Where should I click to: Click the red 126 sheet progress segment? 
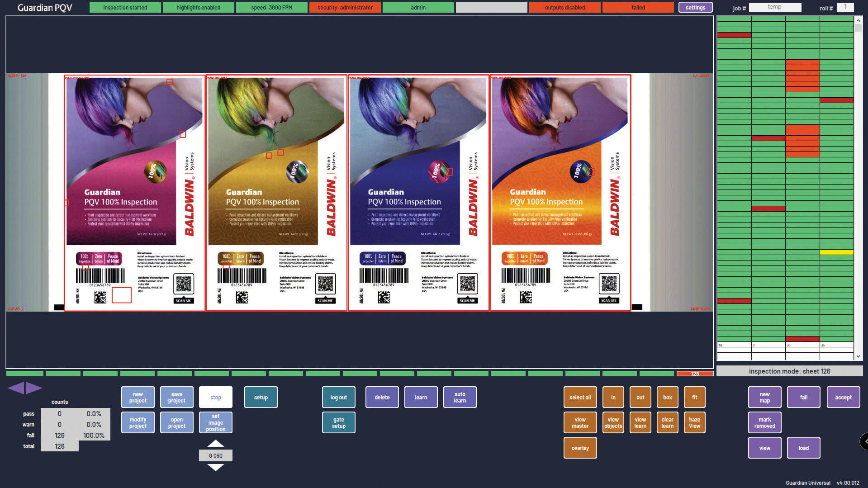coord(695,374)
